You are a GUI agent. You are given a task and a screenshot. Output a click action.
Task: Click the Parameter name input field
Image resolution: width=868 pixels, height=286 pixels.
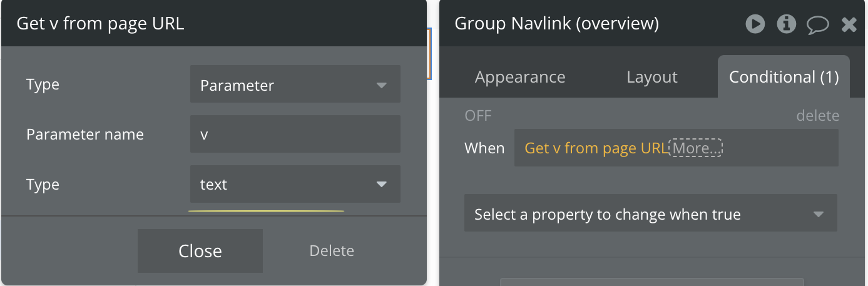[x=295, y=134]
